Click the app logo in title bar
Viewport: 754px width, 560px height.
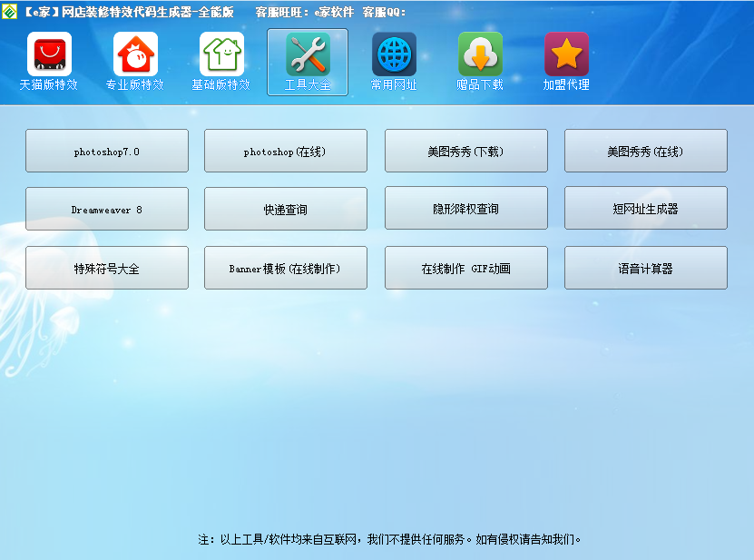pyautogui.click(x=9, y=12)
